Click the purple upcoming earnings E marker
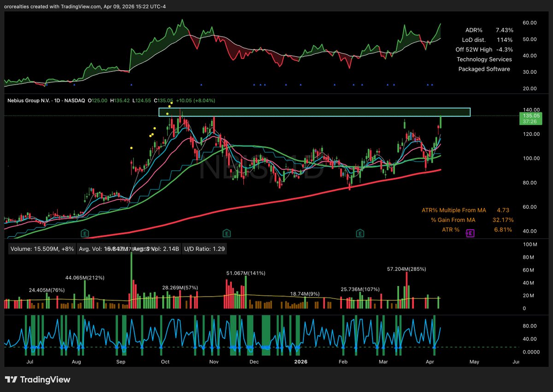This screenshot has width=553, height=392. coord(470,233)
